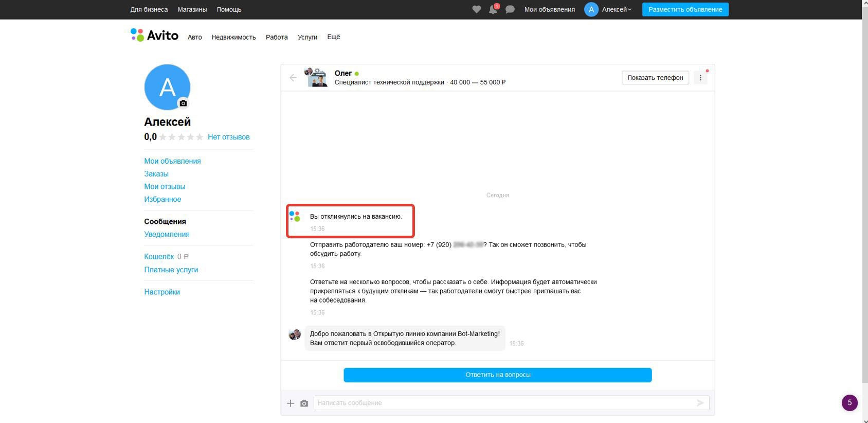The width and height of the screenshot is (868, 423).
Task: Expand the Алексей account dropdown
Action: pos(616,9)
